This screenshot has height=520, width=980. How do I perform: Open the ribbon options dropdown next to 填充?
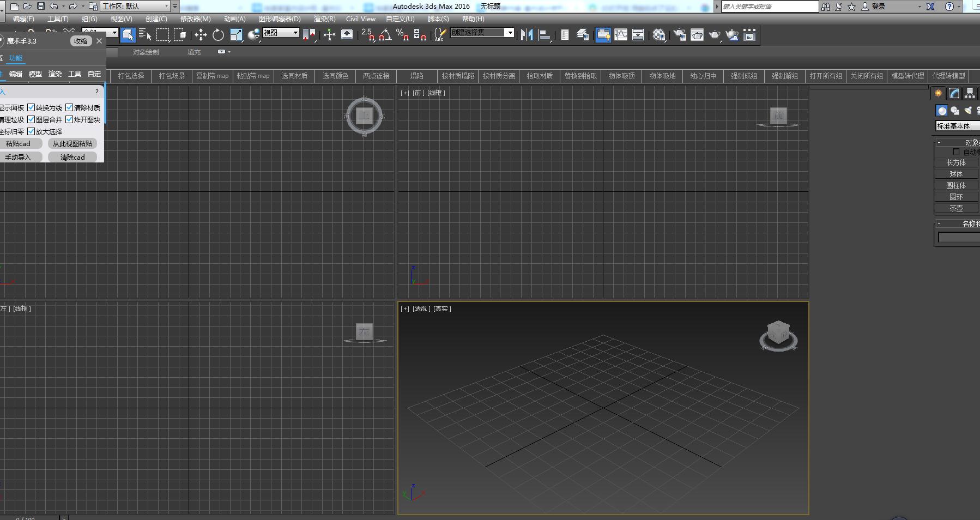(224, 52)
